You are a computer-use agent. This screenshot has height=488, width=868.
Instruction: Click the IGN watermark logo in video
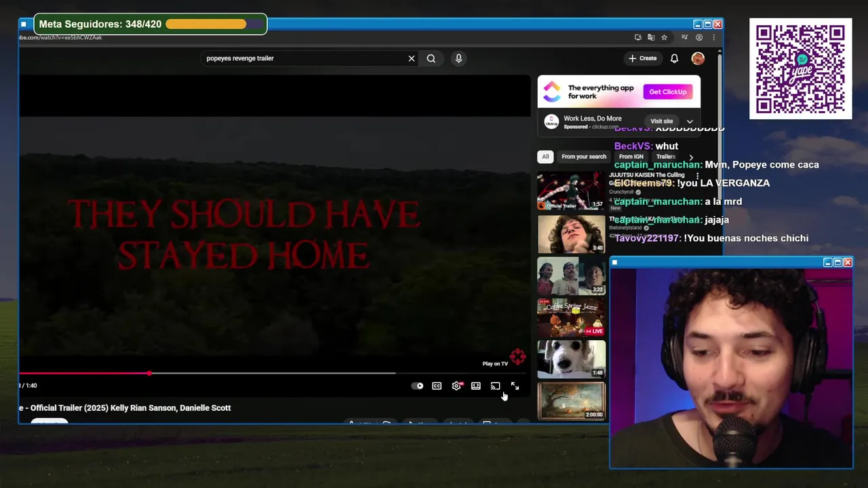[517, 357]
